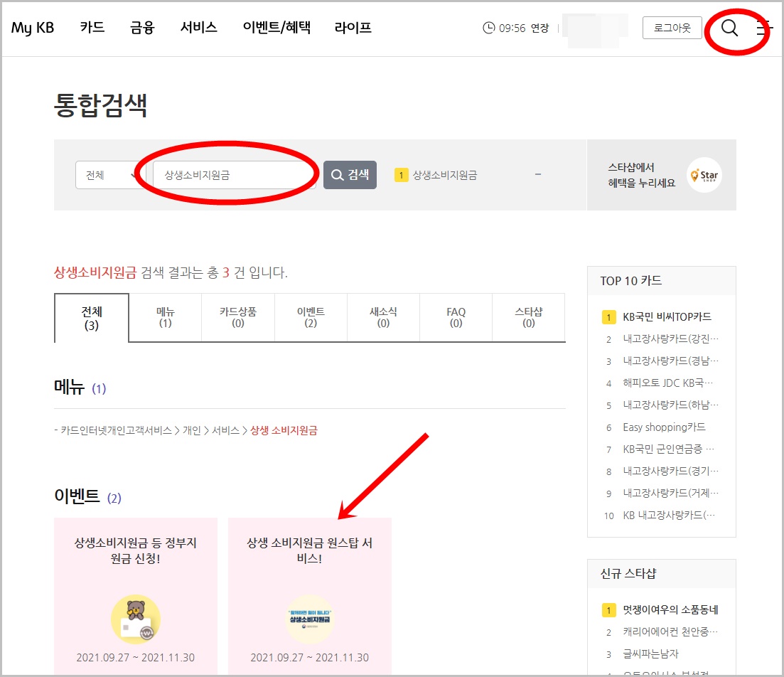The width and height of the screenshot is (784, 677).
Task: Open 멋쟁이여우의 소품동네 star shop
Action: [x=670, y=609]
